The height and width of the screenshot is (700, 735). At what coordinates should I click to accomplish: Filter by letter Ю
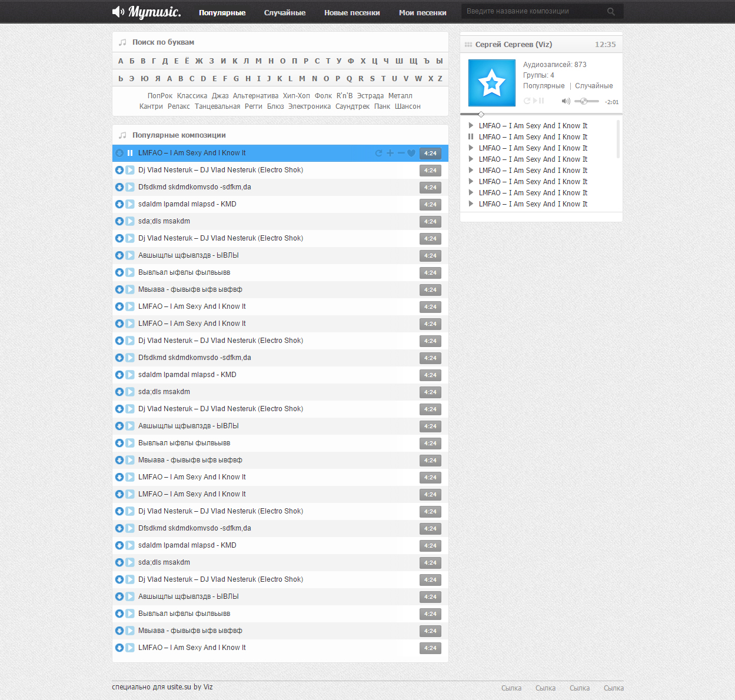(x=145, y=79)
